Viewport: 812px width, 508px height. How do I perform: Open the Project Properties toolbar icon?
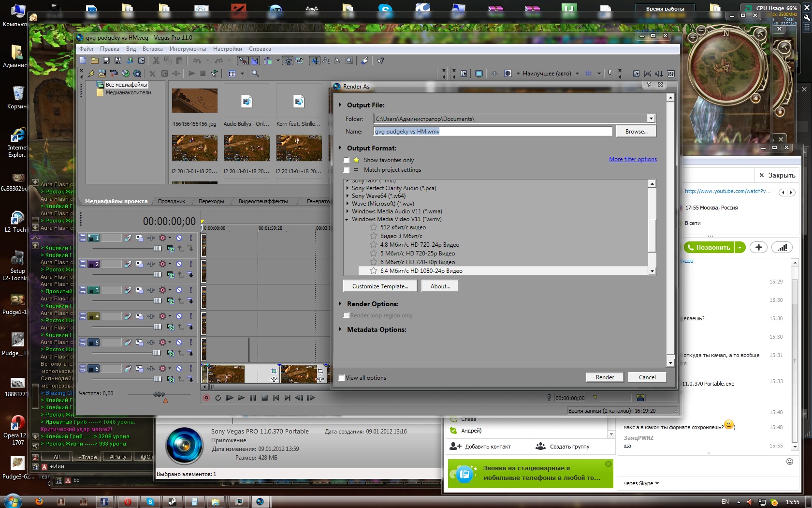tap(141, 60)
